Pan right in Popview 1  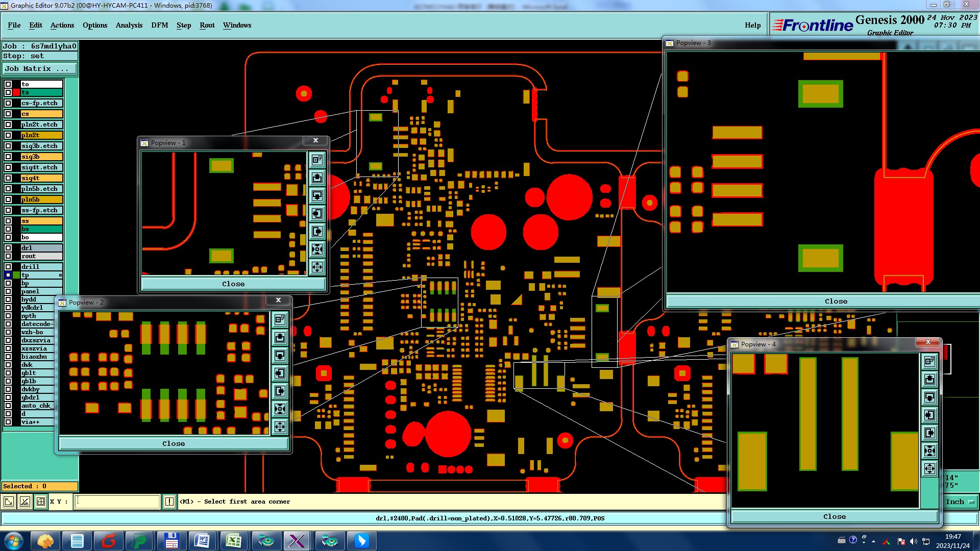tap(317, 231)
